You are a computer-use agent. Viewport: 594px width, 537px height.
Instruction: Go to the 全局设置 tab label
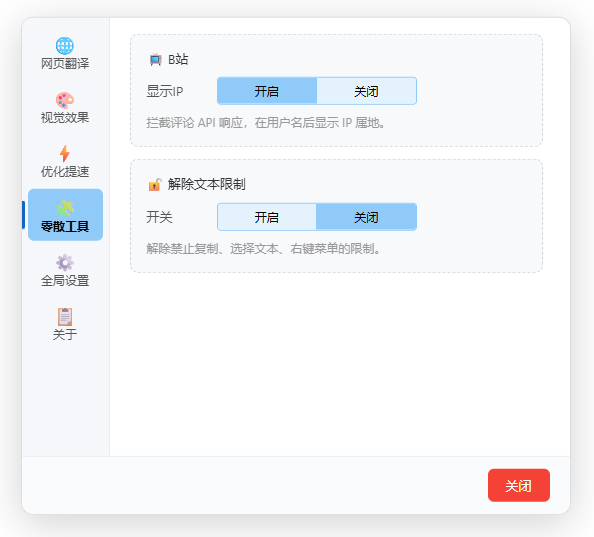tap(65, 281)
